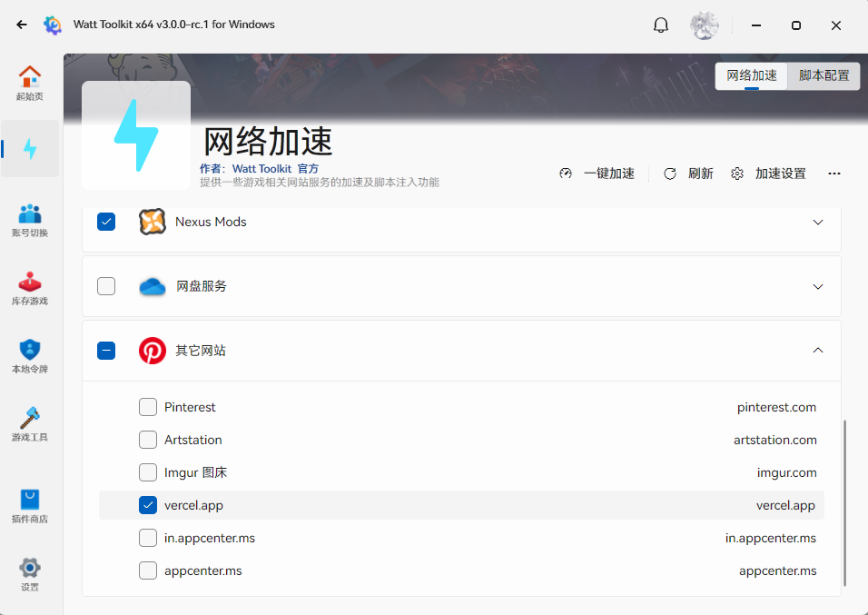The height and width of the screenshot is (615, 868).
Task: Open the notifications bell
Action: point(661,25)
